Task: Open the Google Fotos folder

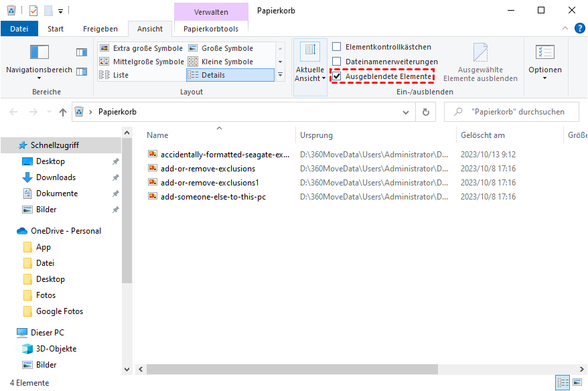Action: coord(60,311)
